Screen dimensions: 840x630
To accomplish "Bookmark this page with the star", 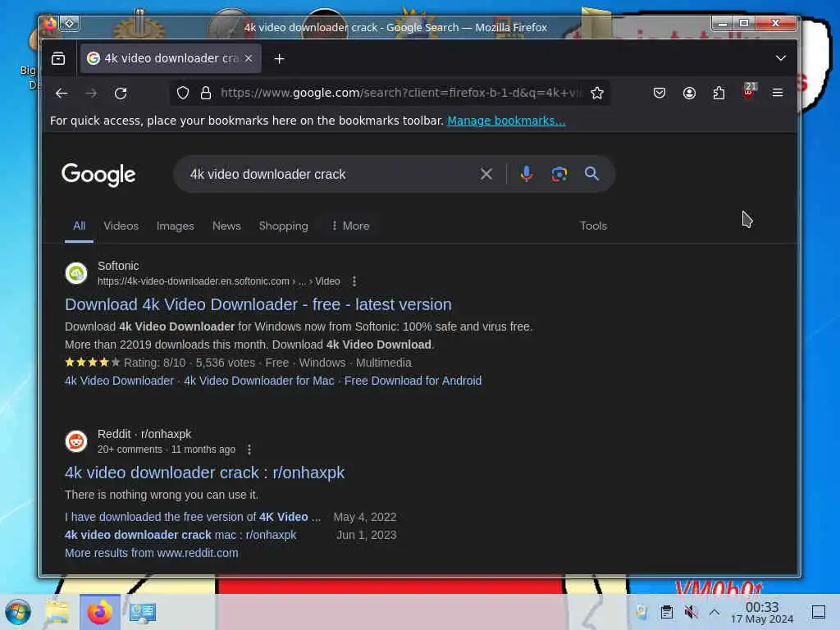I will [597, 94].
